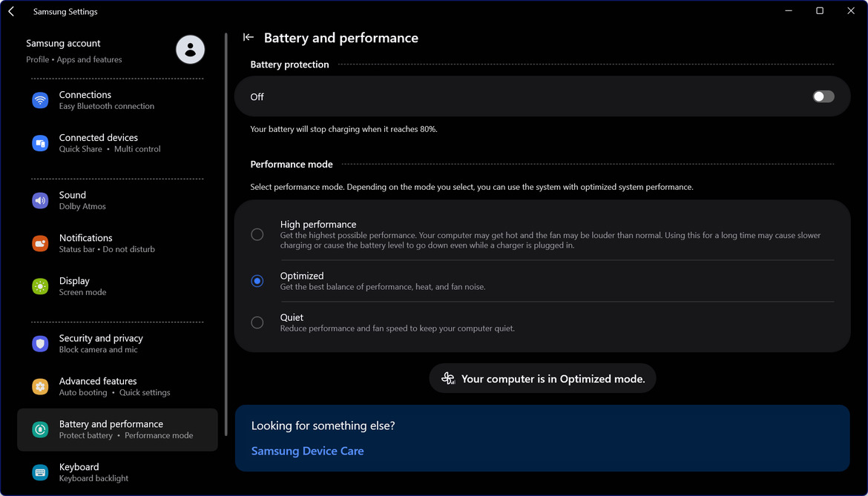Click the 'Performance mode' section heading
The width and height of the screenshot is (868, 496).
pyautogui.click(x=291, y=165)
